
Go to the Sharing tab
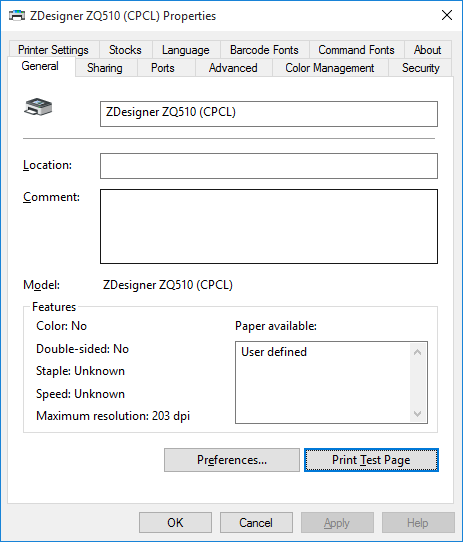(x=105, y=68)
